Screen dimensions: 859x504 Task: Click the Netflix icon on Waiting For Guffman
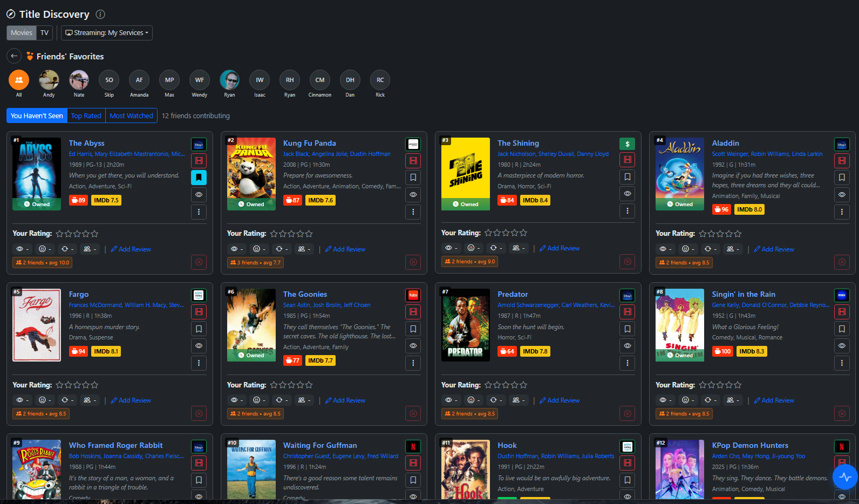[x=413, y=447]
